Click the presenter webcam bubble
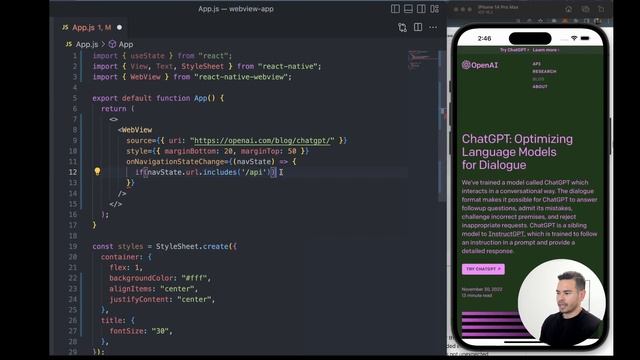 pos(562,301)
